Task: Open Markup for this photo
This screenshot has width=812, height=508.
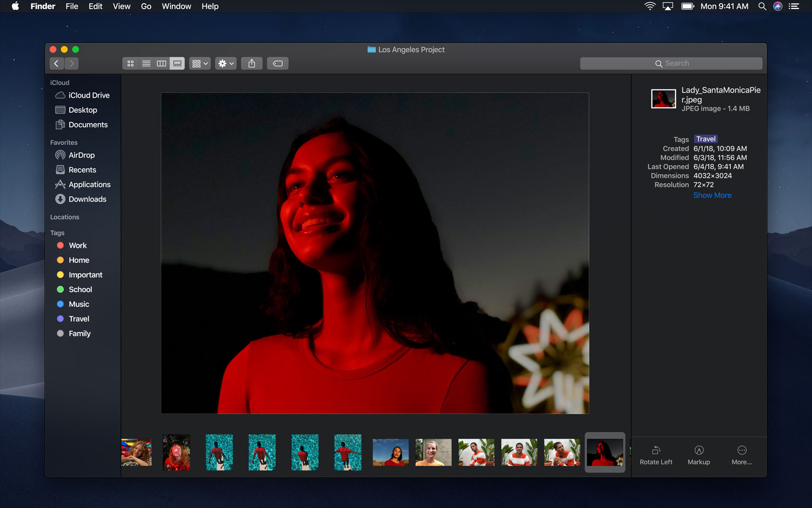Action: point(698,455)
